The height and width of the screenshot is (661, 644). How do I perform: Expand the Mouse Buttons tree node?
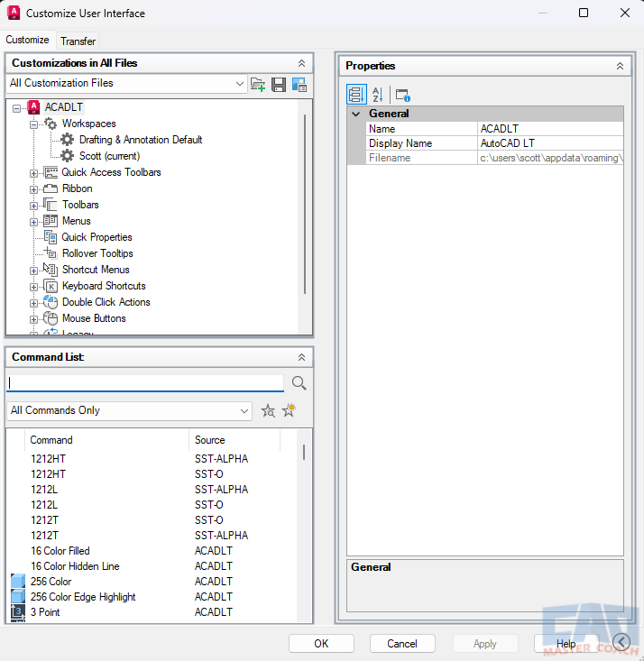[33, 319]
